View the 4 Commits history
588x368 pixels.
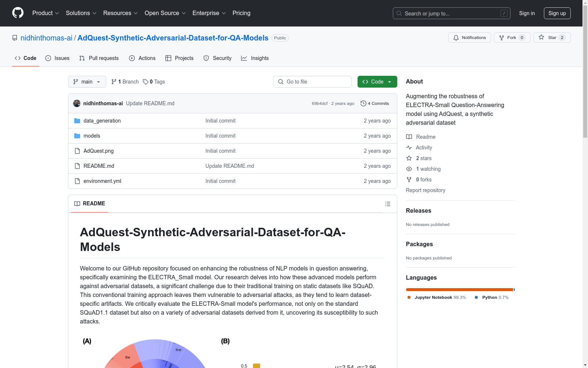[375, 103]
